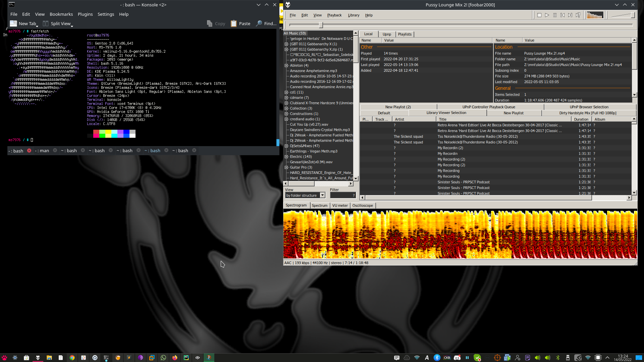Click the Duration column header

click(x=581, y=119)
